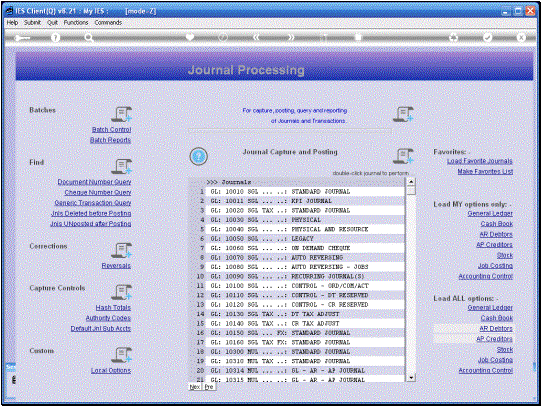The height and width of the screenshot is (406, 541).
Task: Open the Batch Control link
Action: (x=111, y=129)
